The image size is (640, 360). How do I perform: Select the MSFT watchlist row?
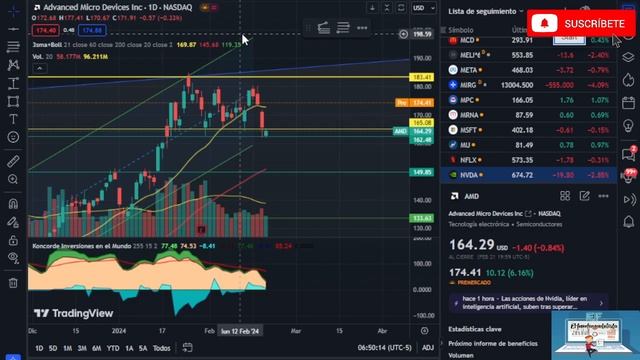pos(529,130)
